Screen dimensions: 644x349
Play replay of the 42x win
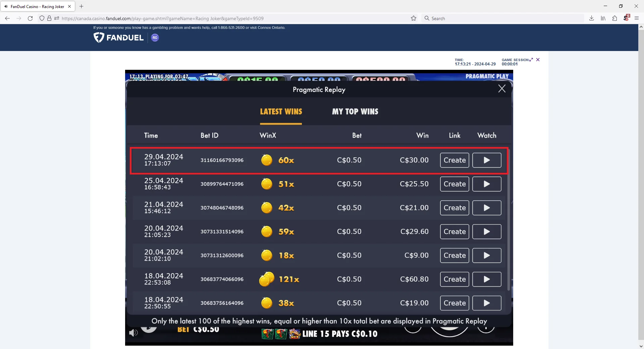click(x=487, y=208)
